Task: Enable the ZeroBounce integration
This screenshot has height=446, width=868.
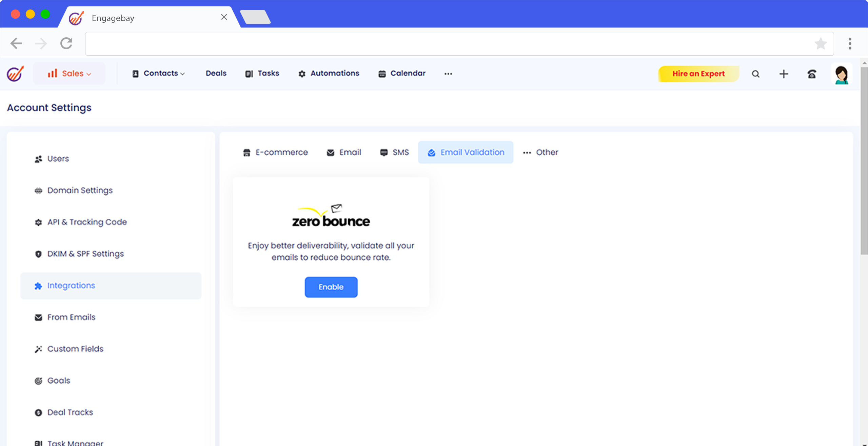Action: tap(331, 287)
